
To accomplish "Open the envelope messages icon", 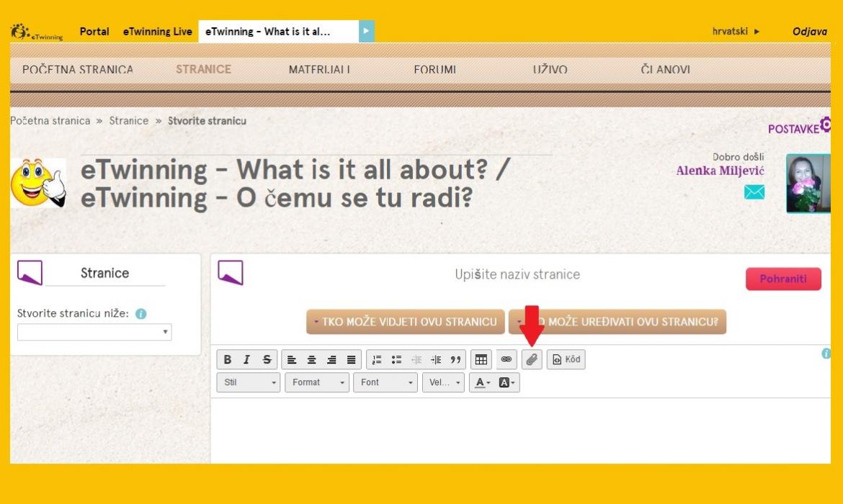I will [x=754, y=192].
